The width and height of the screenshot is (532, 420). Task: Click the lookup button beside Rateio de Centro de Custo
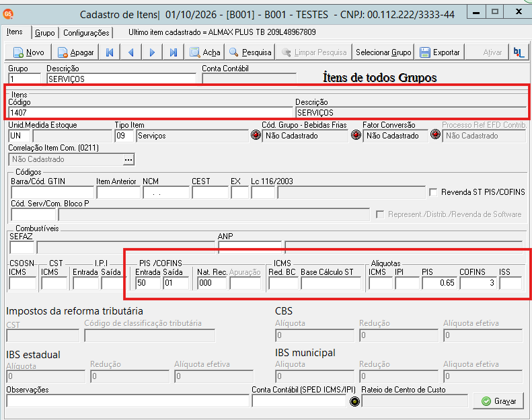[354, 402]
